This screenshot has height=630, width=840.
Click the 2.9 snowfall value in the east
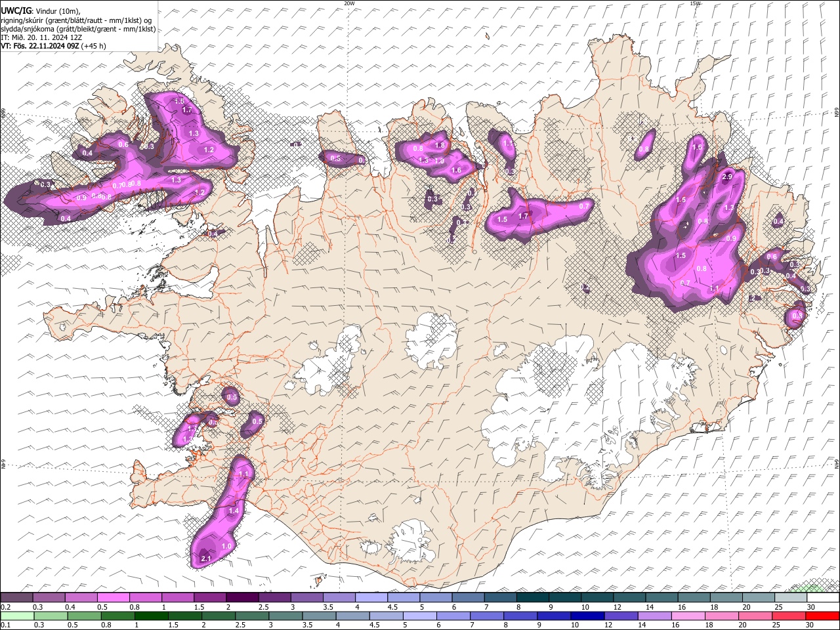click(727, 177)
